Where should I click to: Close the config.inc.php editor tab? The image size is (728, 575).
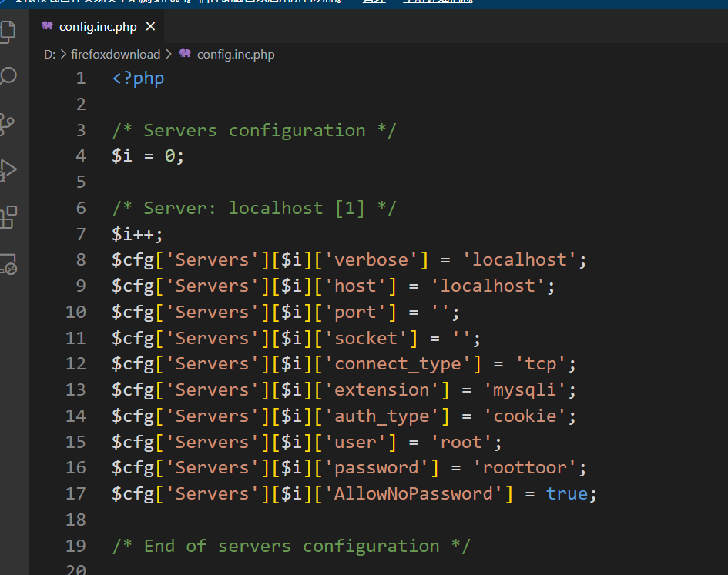[x=150, y=26]
